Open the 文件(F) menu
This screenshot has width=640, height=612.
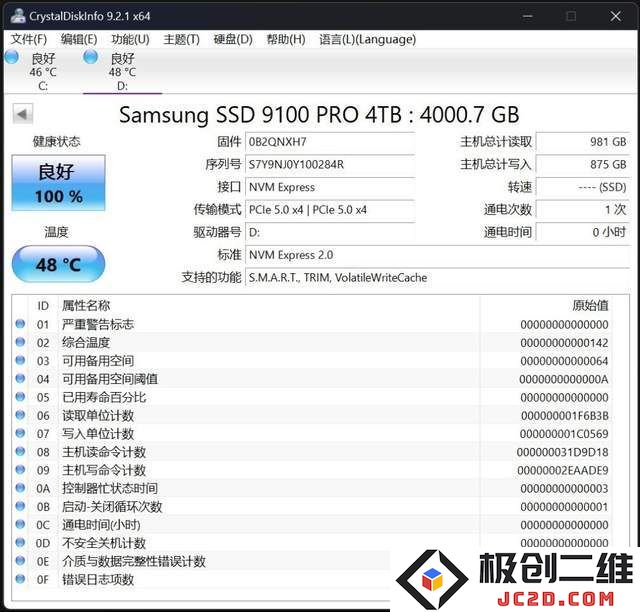(x=29, y=39)
